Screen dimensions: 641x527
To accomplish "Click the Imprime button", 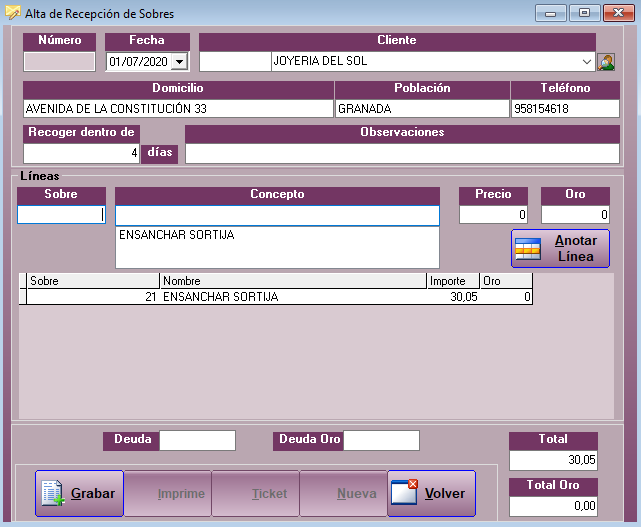I will click(168, 493).
